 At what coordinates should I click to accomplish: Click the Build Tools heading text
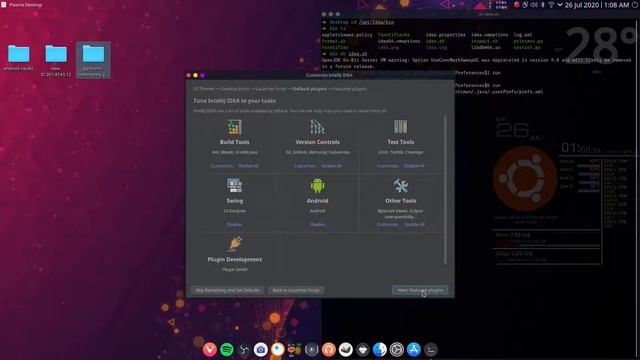[x=234, y=142]
